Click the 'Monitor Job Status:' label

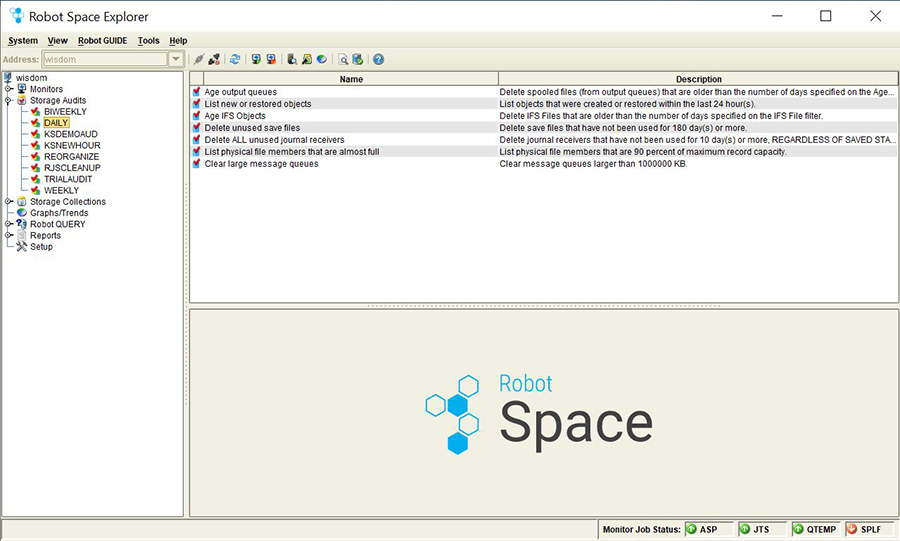pos(641,529)
